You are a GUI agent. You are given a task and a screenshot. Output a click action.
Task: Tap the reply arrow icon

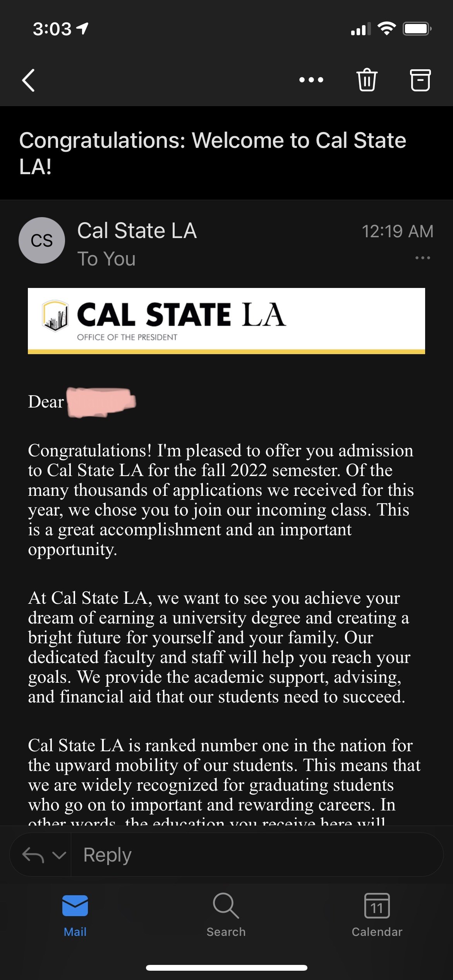pos(33,855)
